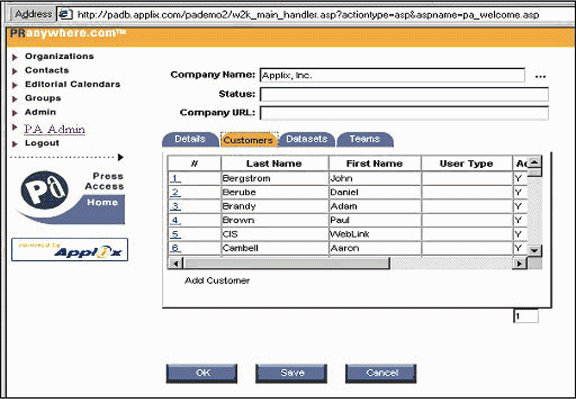This screenshot has width=576, height=399.
Task: Switch to the Datasets tab
Action: click(306, 139)
